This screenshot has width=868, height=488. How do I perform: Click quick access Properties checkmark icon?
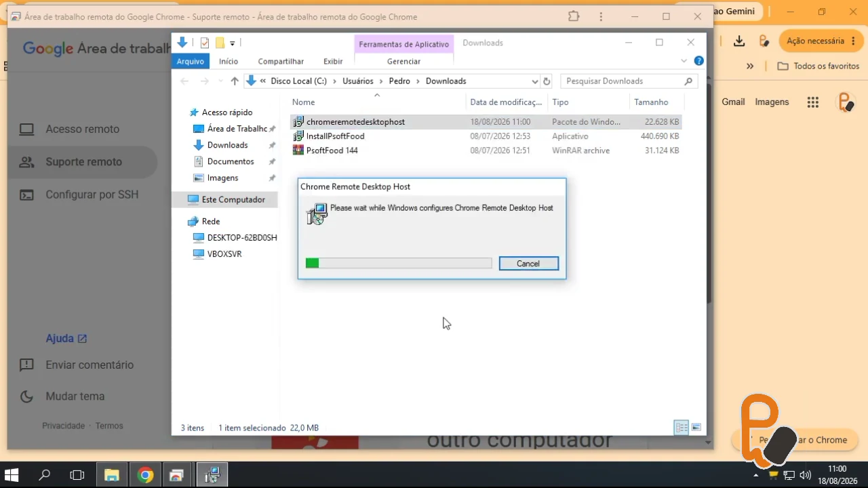[x=204, y=43]
